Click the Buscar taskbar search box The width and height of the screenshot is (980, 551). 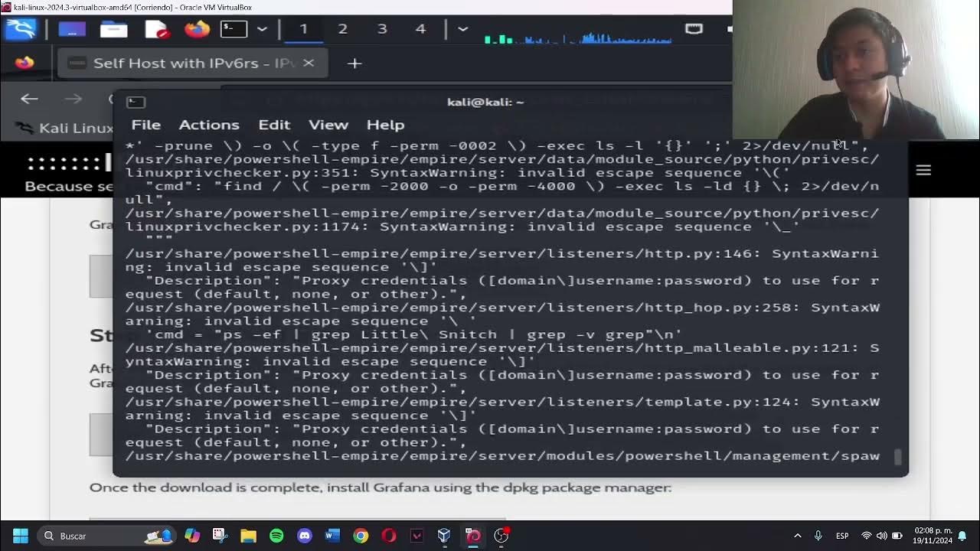[x=107, y=536]
